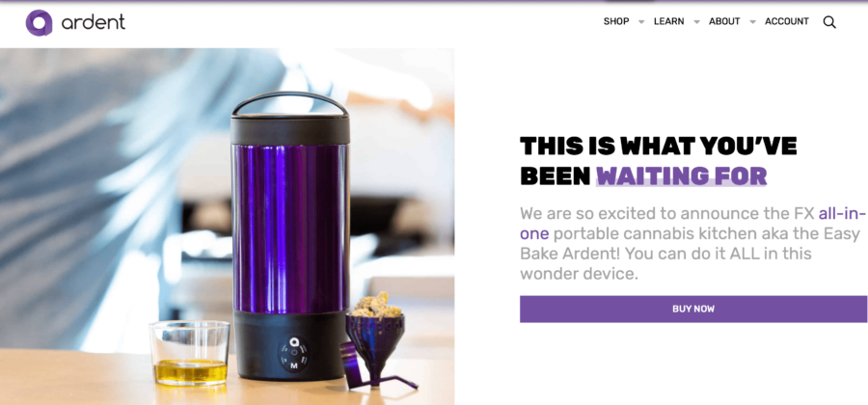Open the LEARN menu
This screenshot has height=405, width=868.
coord(668,21)
